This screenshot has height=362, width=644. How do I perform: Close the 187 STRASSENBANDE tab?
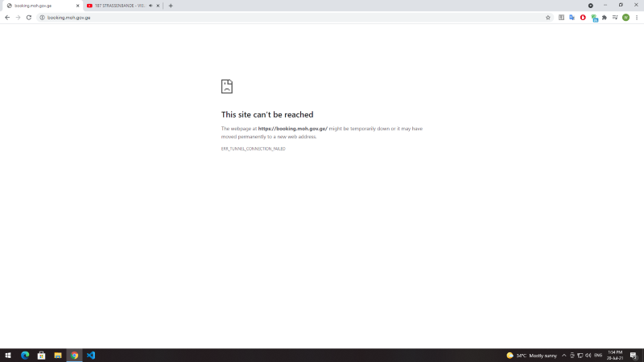click(158, 6)
